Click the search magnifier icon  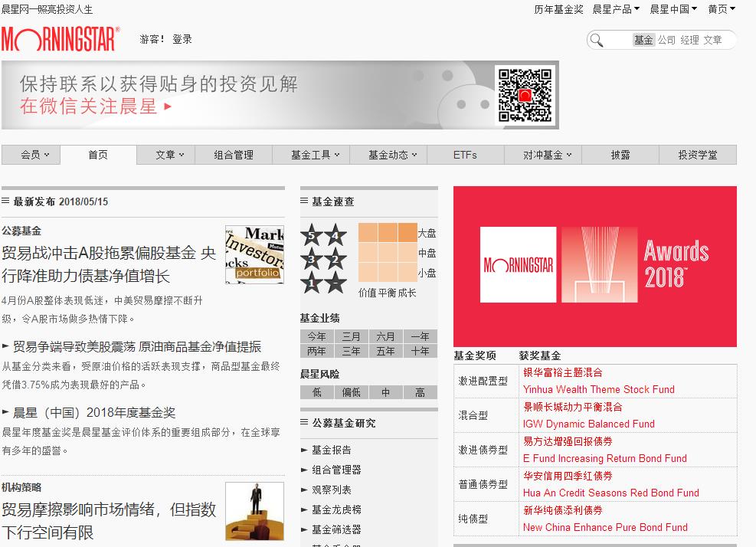(596, 39)
